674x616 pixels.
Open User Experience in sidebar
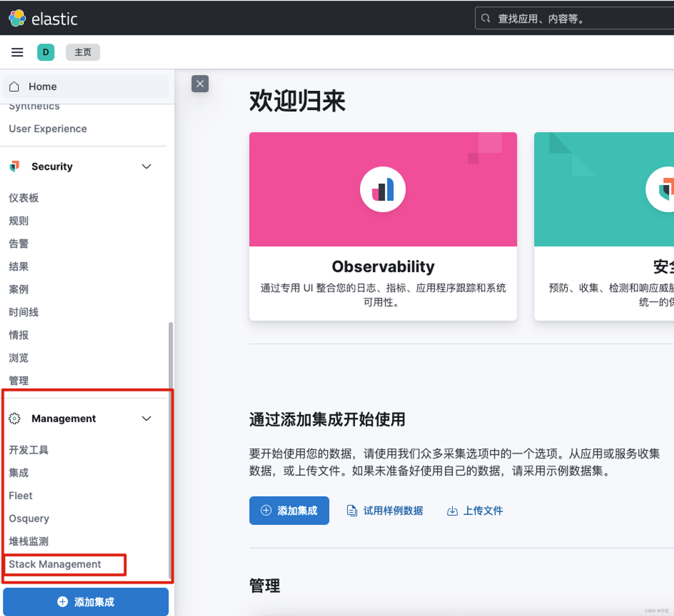(48, 129)
